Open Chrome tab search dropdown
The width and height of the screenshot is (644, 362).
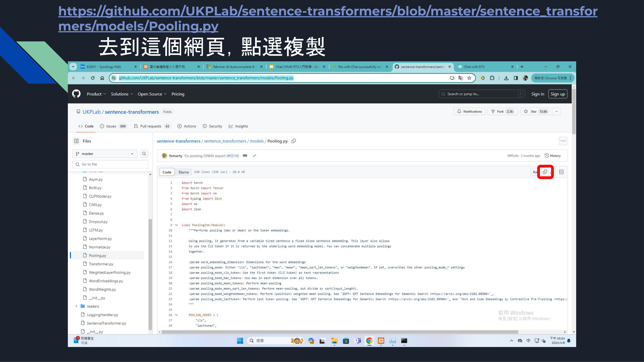click(73, 67)
